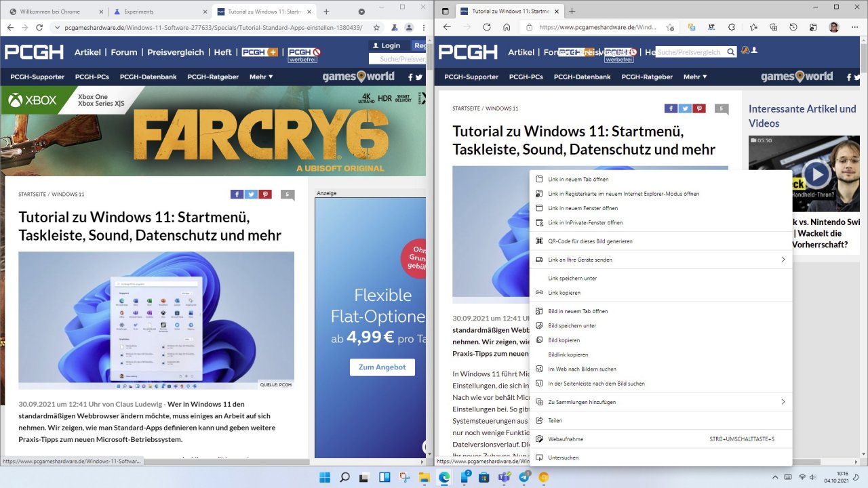This screenshot has height=488, width=868.
Task: Open Chrome's three-dot menu
Action: click(x=424, y=27)
